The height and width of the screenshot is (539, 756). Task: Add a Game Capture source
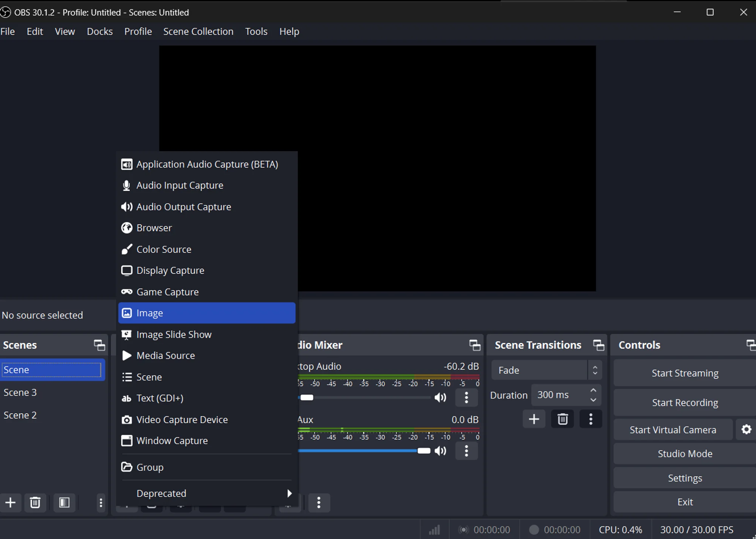tap(207, 292)
